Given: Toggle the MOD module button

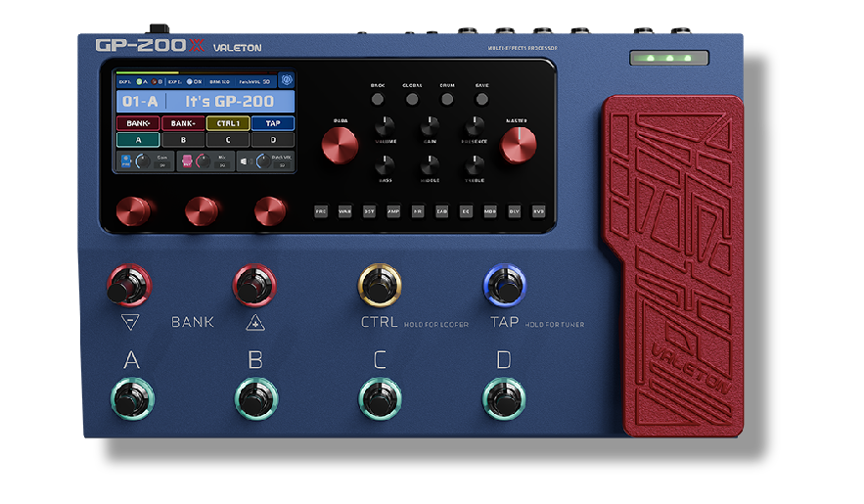Looking at the screenshot, I should pyautogui.click(x=490, y=211).
